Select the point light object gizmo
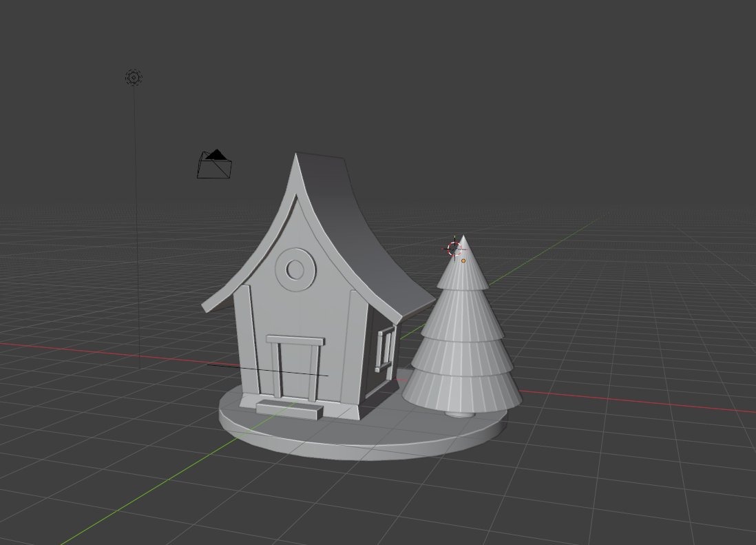Viewport: 756px width, 545px height. (134, 78)
